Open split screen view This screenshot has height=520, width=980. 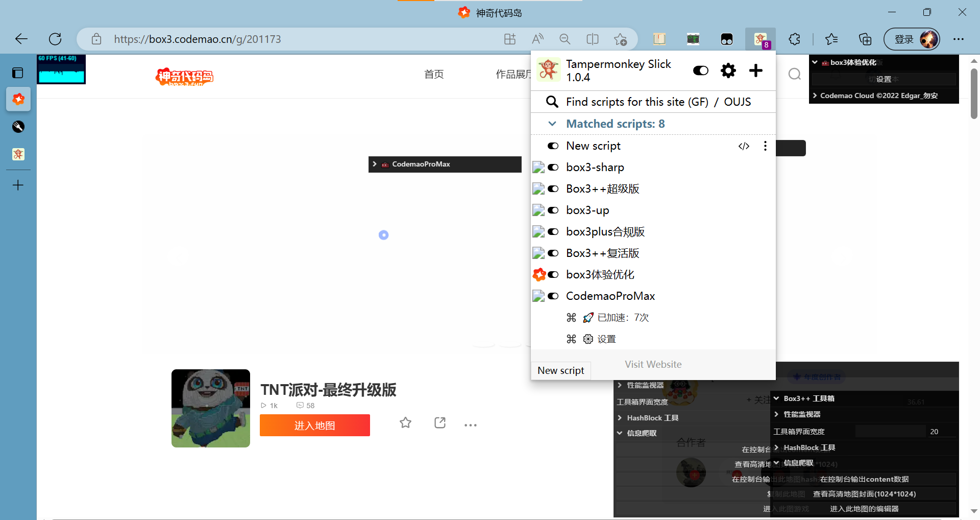coord(593,39)
